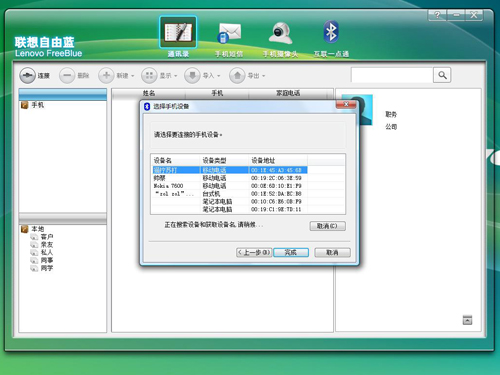Select the "zol zol" desktop device row

(230, 194)
